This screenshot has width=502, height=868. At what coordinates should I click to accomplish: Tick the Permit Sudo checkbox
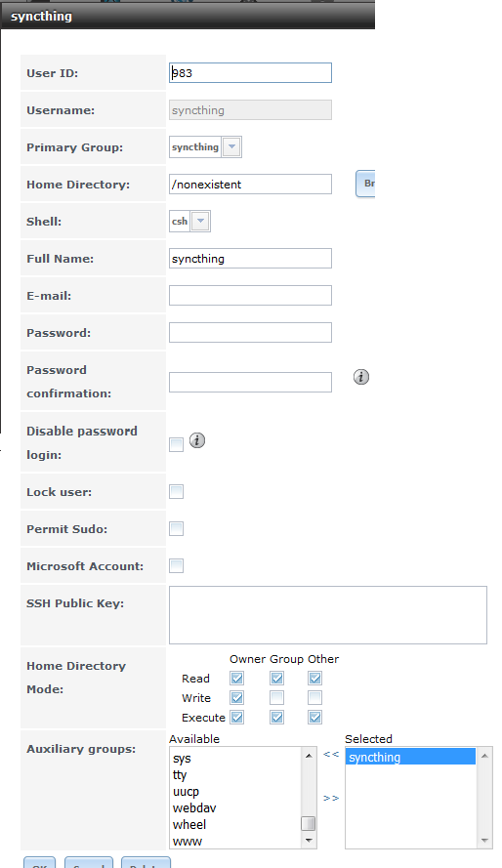pyautogui.click(x=176, y=528)
